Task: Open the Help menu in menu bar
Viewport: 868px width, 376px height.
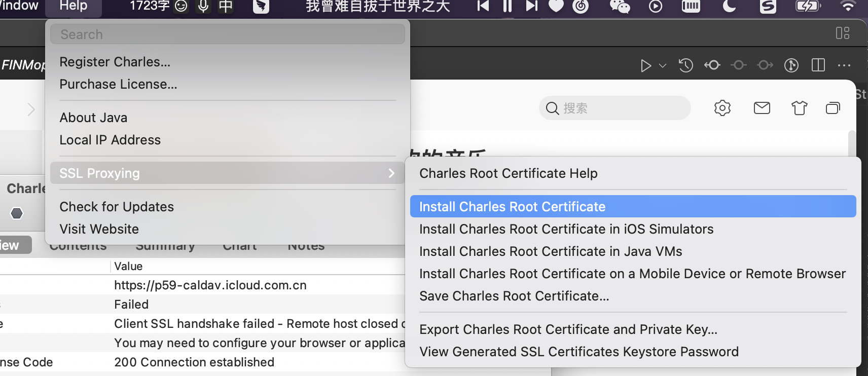Action: (x=74, y=6)
